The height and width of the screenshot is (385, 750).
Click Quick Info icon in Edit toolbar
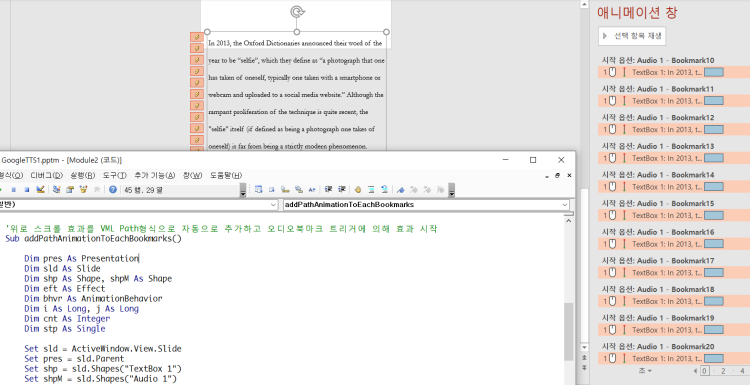pyautogui.click(x=285, y=190)
